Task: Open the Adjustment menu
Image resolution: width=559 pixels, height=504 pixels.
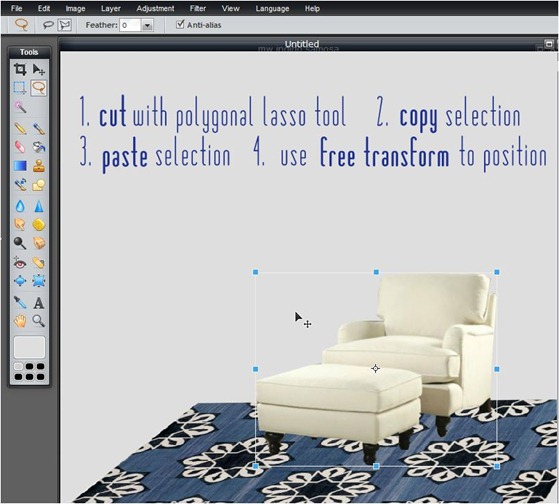Action: tap(155, 9)
